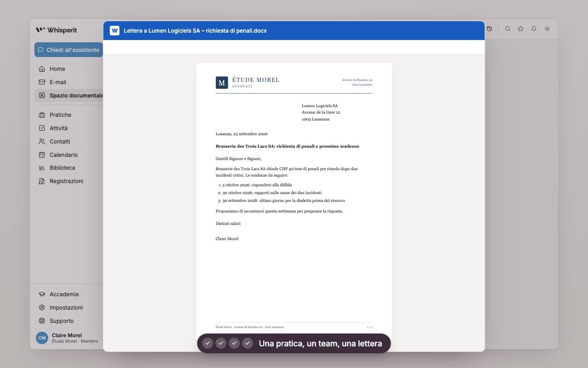Image resolution: width=588 pixels, height=368 pixels.
Task: Open Home via its house icon
Action: (x=42, y=69)
